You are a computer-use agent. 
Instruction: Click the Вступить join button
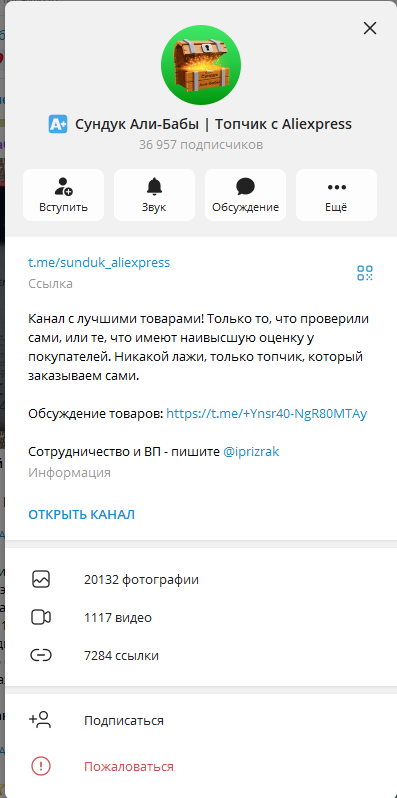tap(64, 195)
